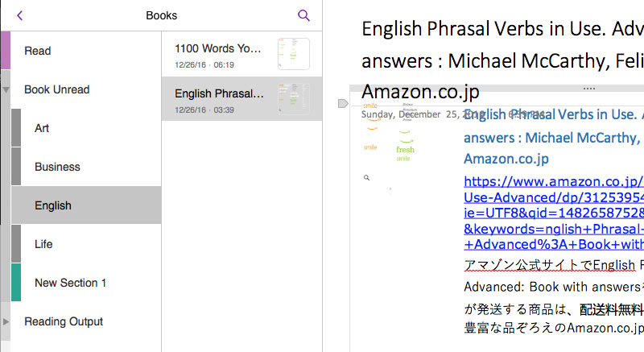644x352 pixels.
Task: Open the Life section
Action: click(x=86, y=244)
